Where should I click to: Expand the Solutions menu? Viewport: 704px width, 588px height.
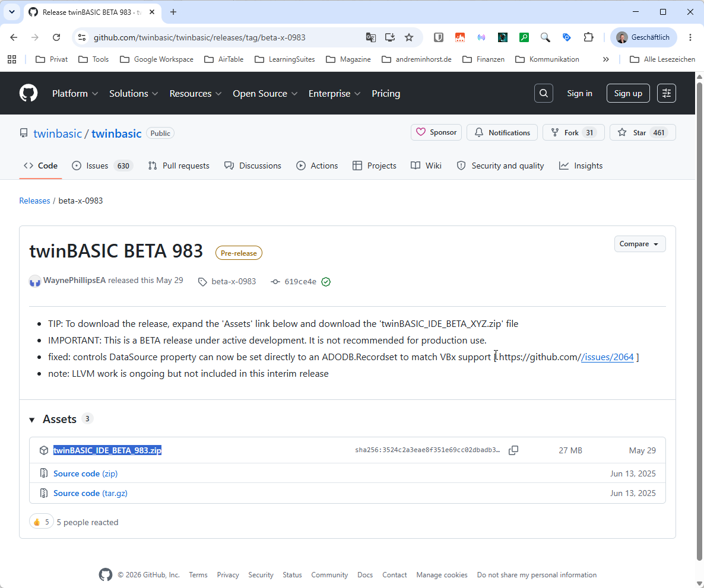pyautogui.click(x=134, y=93)
